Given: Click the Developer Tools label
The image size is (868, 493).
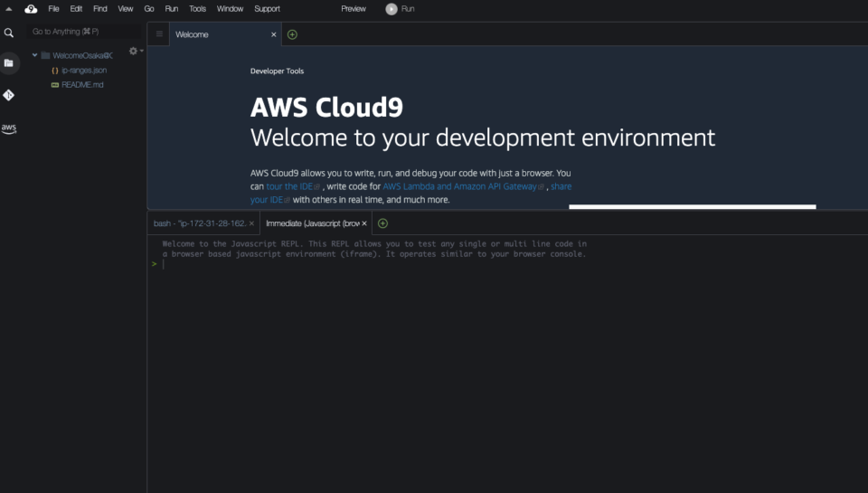Looking at the screenshot, I should coord(277,71).
